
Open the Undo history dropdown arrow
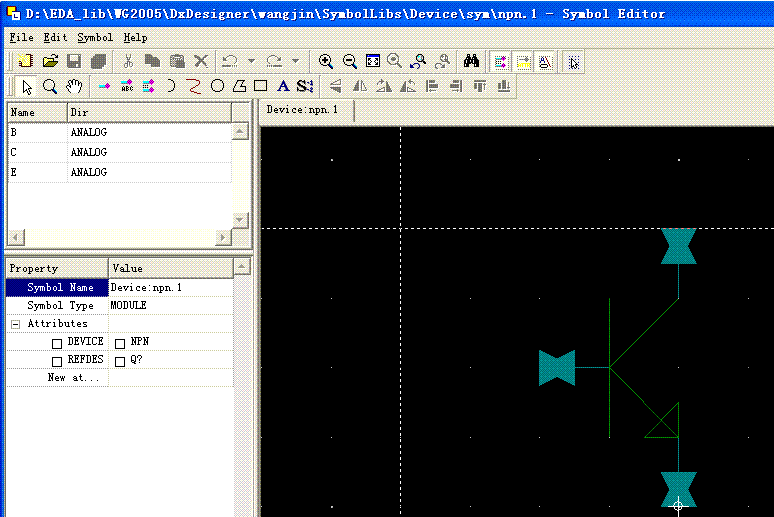(x=251, y=61)
